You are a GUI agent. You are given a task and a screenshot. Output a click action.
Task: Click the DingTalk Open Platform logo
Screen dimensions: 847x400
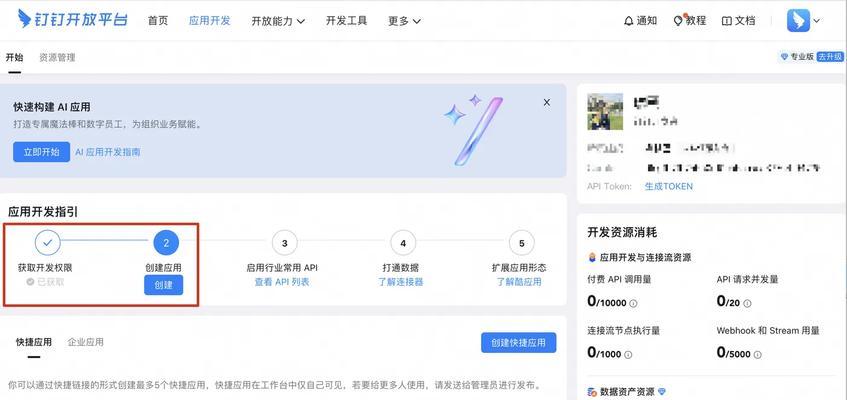click(72, 19)
